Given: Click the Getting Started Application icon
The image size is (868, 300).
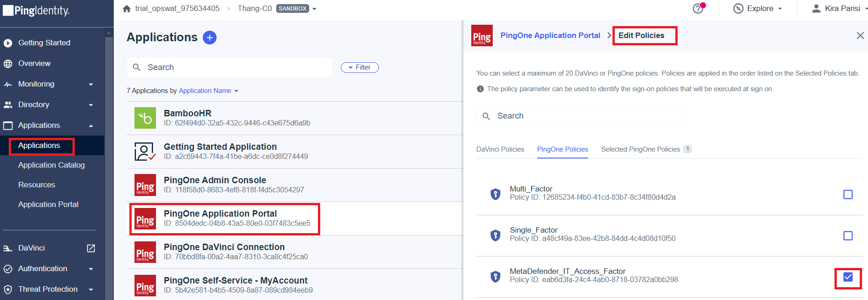Looking at the screenshot, I should [145, 152].
